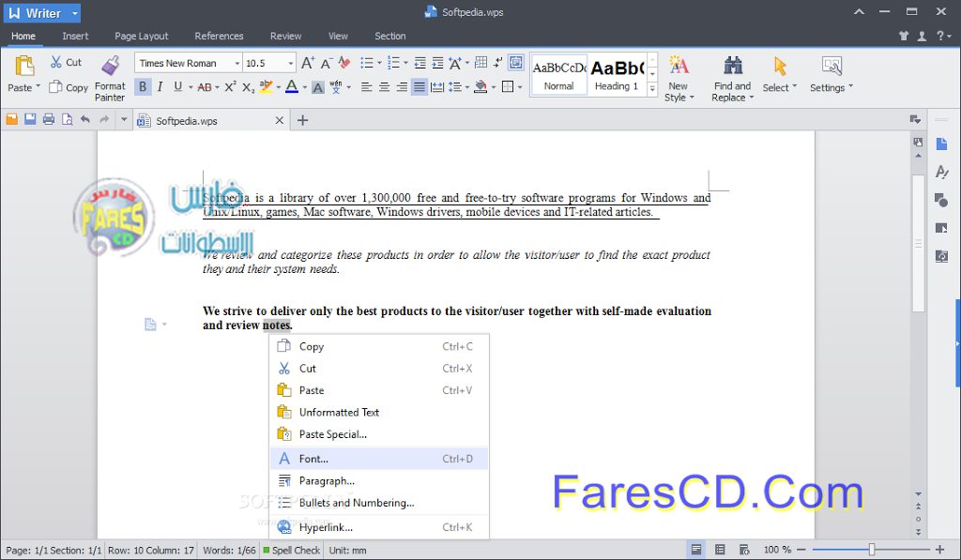Apply the yellow text highlight color
The image size is (961, 560).
point(266,87)
